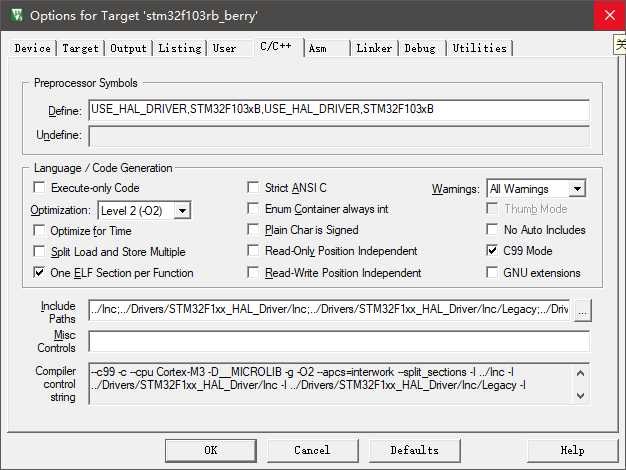
Task: Open the Listing tab
Action: click(x=180, y=48)
